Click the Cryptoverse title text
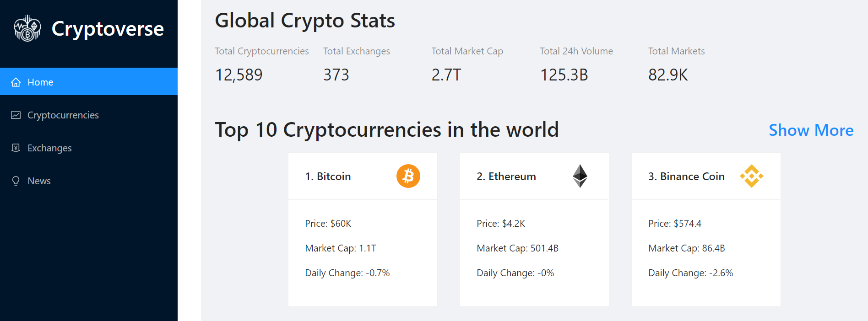Viewport: 868px width, 321px height. [108, 29]
